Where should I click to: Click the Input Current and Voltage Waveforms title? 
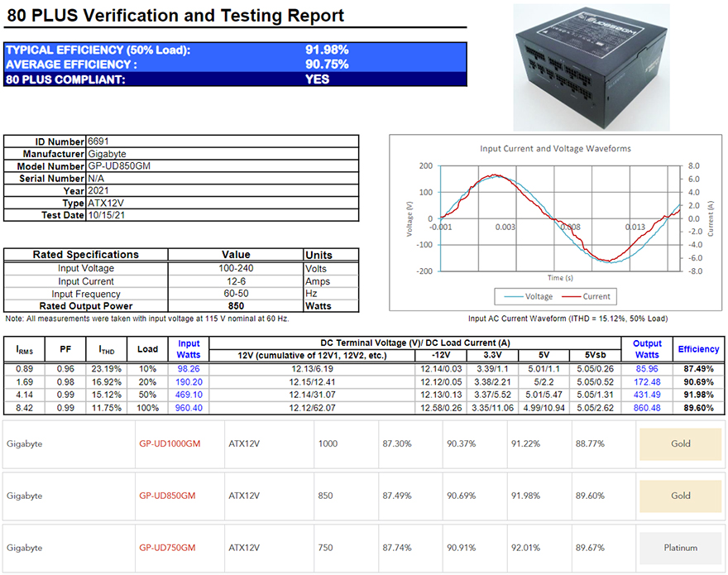pos(555,149)
